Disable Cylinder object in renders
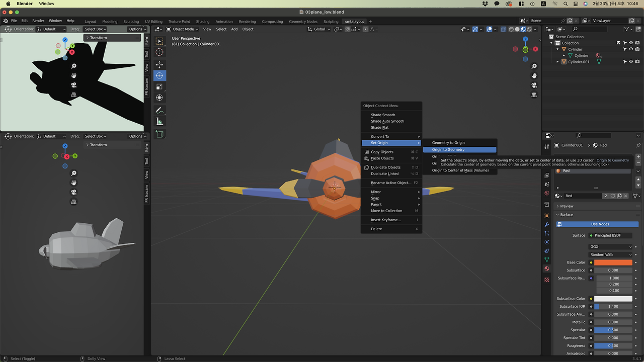Viewport: 644px width, 362px height. point(637,49)
